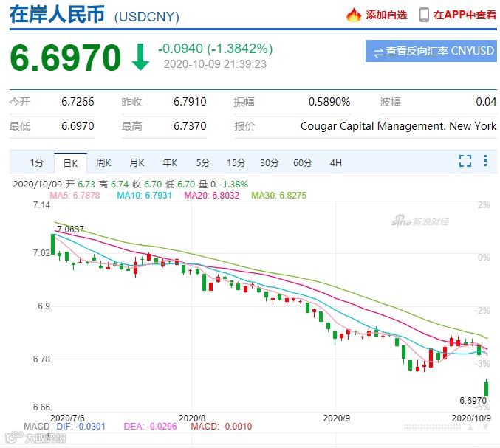Click the phone icon for APP viewing
Image resolution: width=500 pixels, height=448 pixels.
point(424,15)
